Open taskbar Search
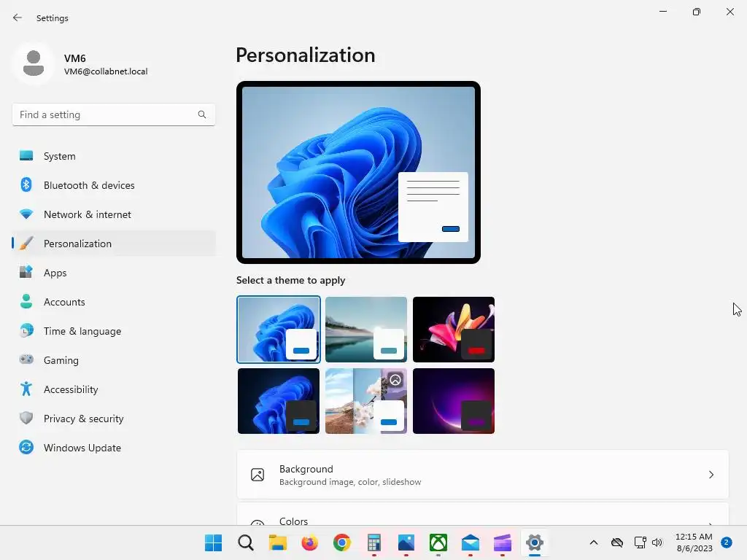 [245, 542]
